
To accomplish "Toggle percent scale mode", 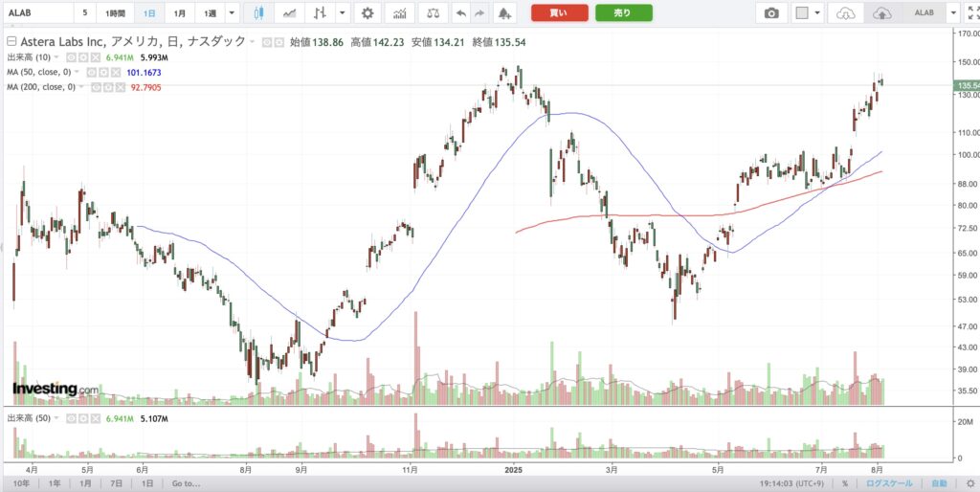I will (x=844, y=483).
